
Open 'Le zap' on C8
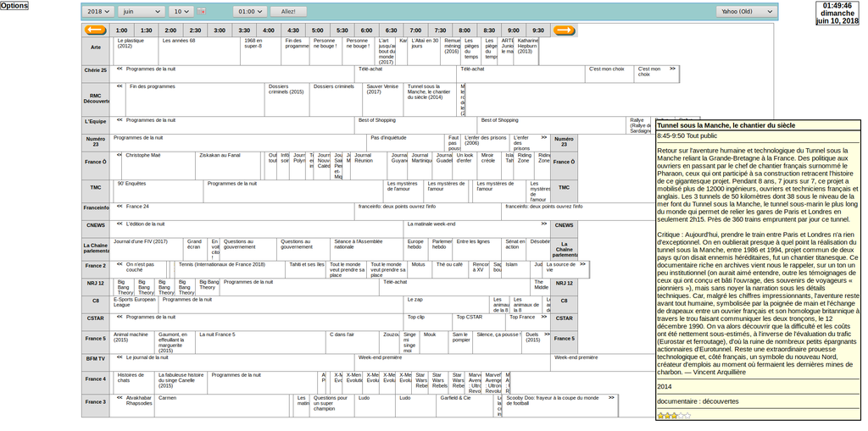coord(446,304)
